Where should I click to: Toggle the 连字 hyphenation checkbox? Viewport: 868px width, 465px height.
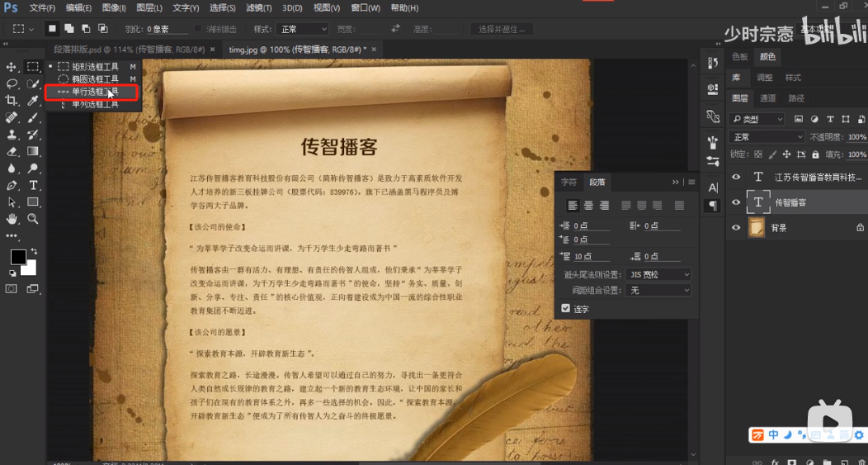[x=565, y=308]
